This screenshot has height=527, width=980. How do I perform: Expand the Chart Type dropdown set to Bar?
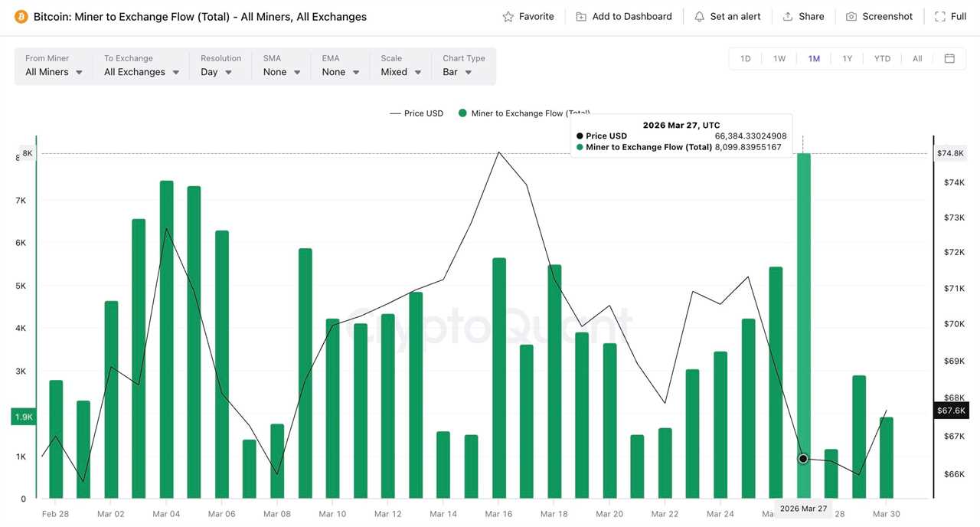coord(457,71)
